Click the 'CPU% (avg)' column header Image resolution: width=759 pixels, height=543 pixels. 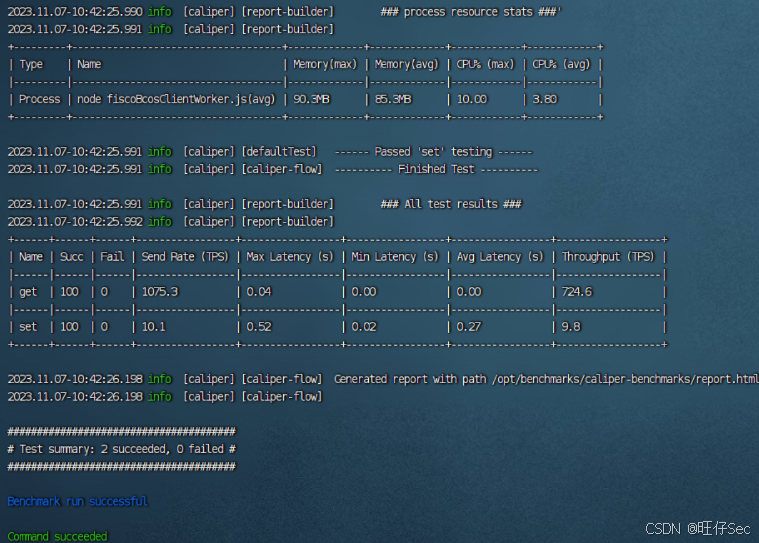pyautogui.click(x=562, y=64)
